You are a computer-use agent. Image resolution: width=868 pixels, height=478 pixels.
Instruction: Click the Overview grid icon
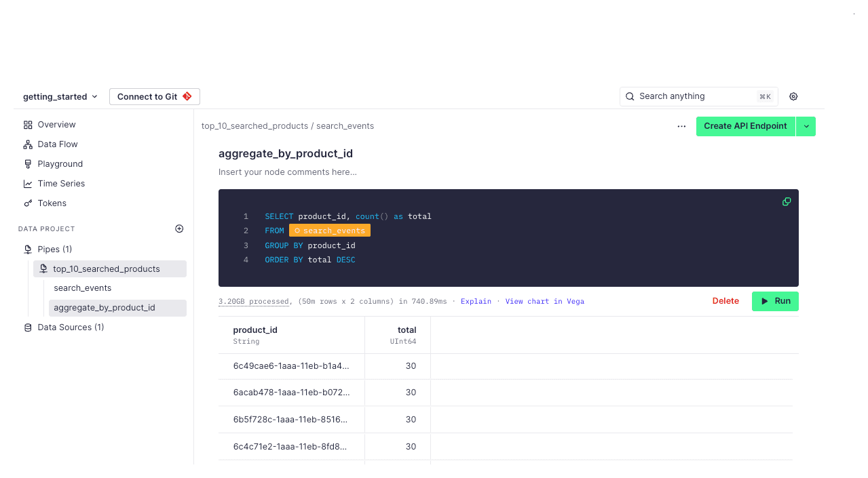tap(28, 125)
